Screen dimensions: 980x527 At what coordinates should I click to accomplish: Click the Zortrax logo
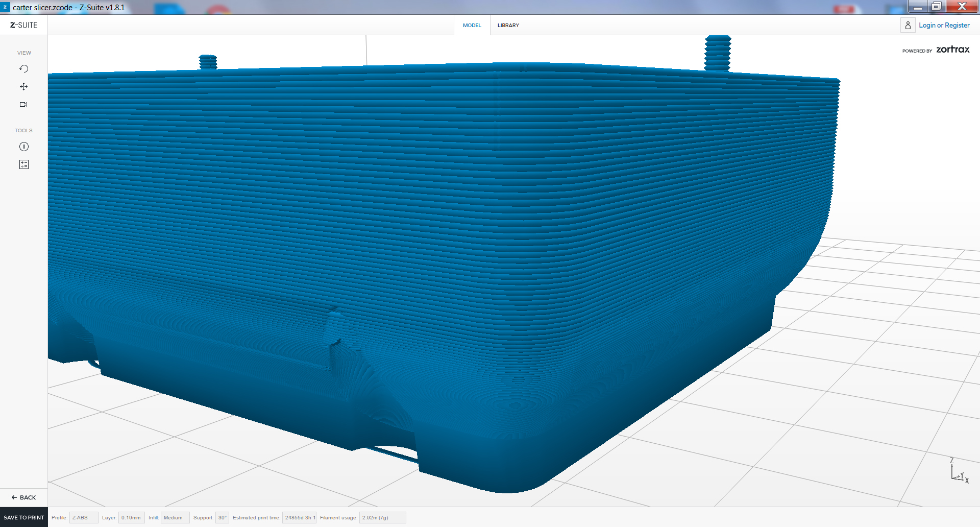pos(952,50)
